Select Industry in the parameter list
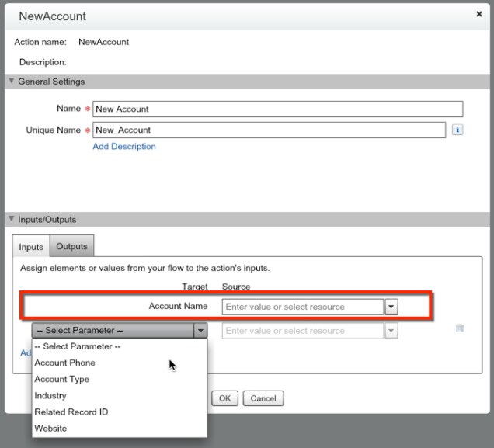 [x=50, y=395]
